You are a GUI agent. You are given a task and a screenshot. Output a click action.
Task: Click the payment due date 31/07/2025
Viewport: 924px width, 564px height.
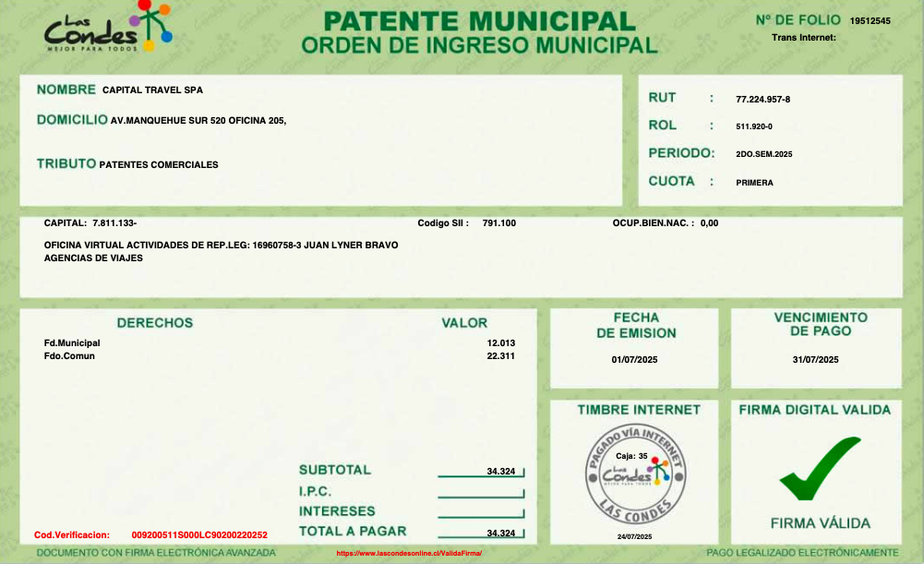coord(816,359)
